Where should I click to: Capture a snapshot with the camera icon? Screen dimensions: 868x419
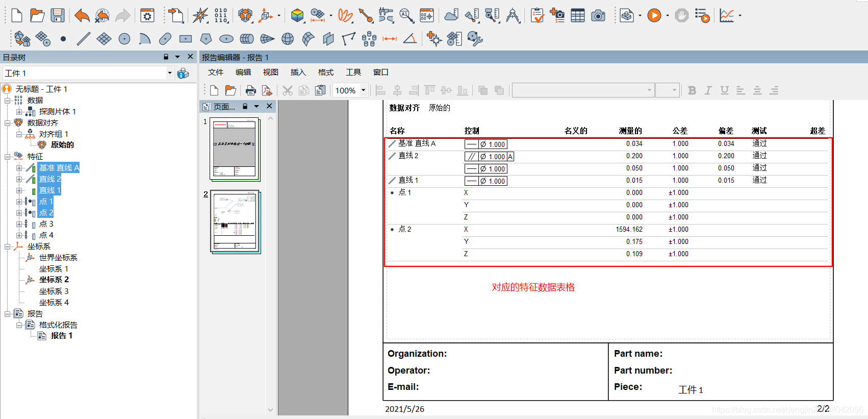pyautogui.click(x=598, y=16)
